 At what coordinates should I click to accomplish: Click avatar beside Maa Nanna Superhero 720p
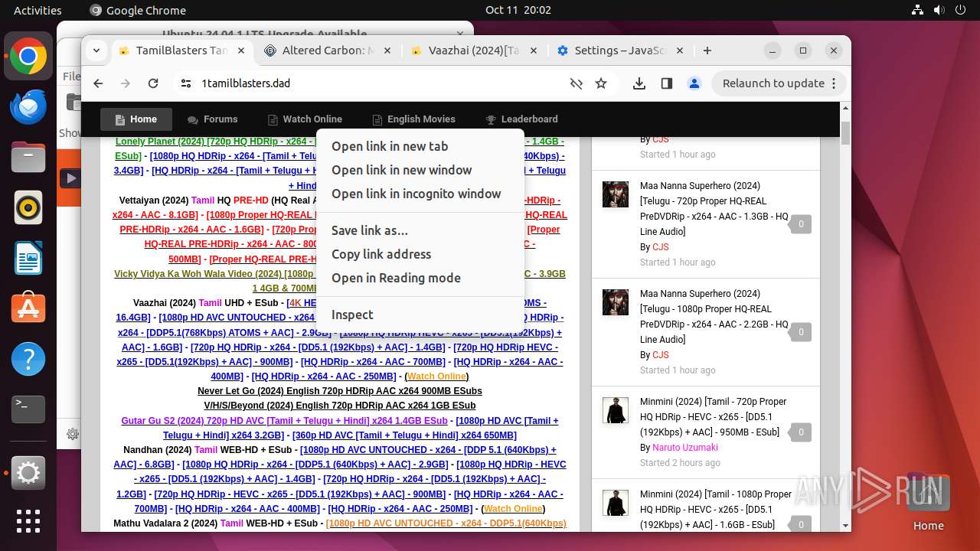tap(616, 194)
